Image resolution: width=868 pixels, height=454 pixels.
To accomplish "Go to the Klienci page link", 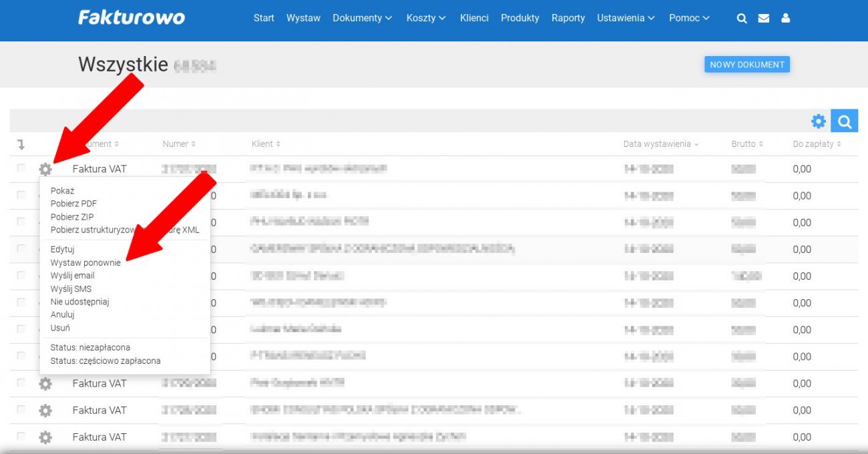I will point(474,18).
